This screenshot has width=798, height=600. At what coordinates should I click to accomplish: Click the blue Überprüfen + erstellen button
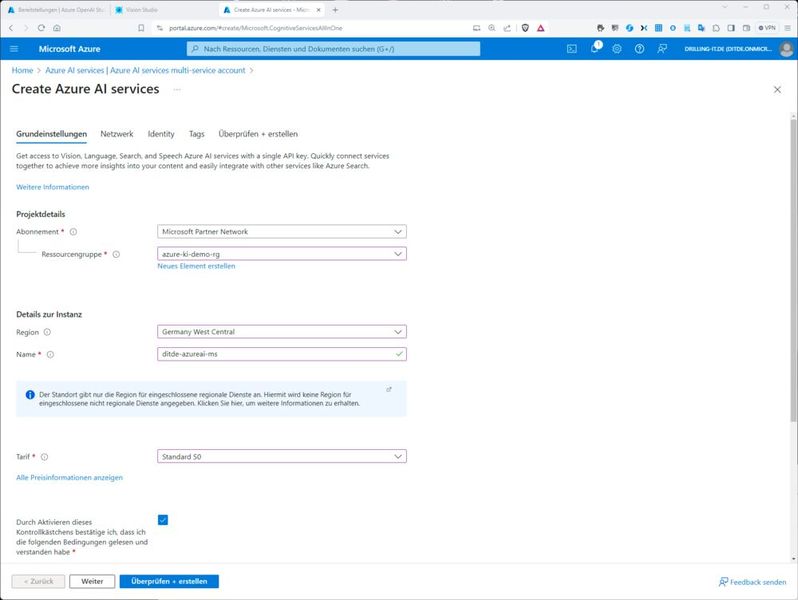(169, 581)
